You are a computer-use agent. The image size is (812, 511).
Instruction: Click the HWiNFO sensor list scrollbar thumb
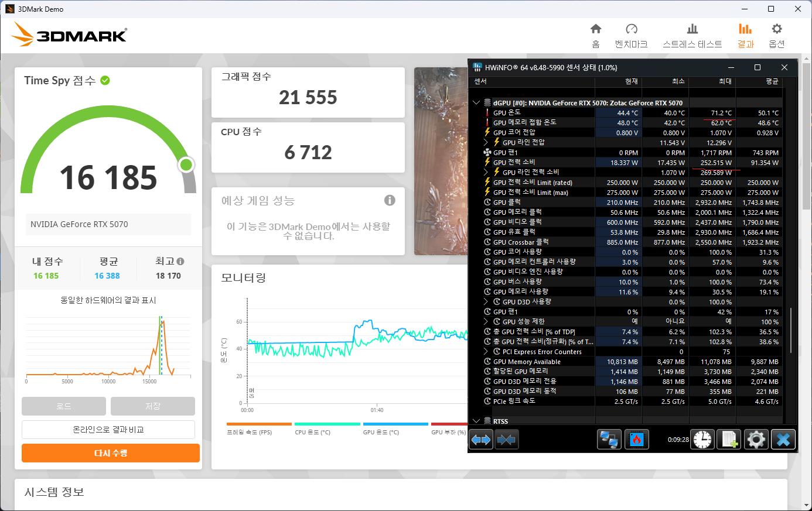coord(790,331)
